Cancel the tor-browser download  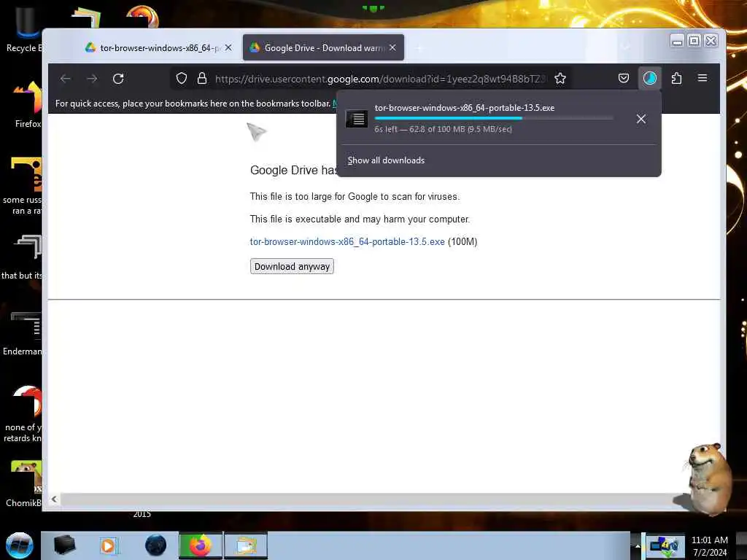tap(641, 119)
